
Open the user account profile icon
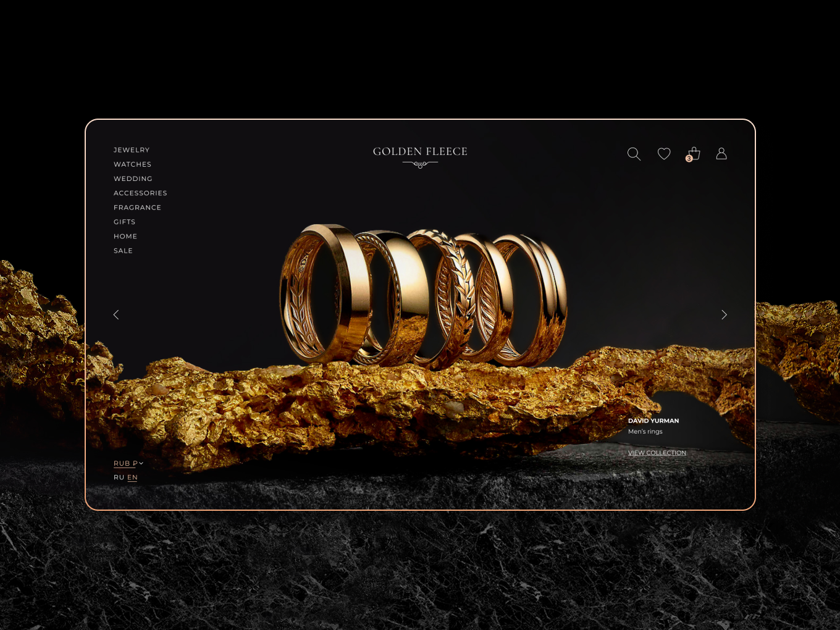(721, 154)
